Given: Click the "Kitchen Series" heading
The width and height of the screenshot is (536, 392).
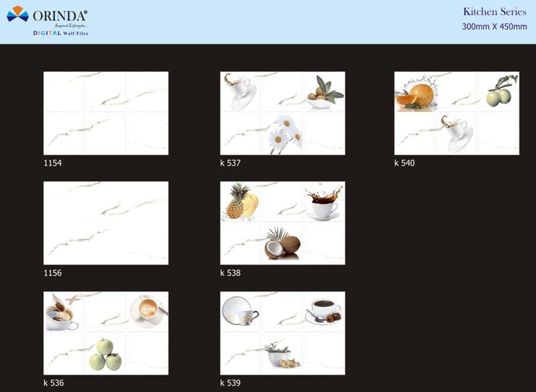Looking at the screenshot, I should [494, 12].
